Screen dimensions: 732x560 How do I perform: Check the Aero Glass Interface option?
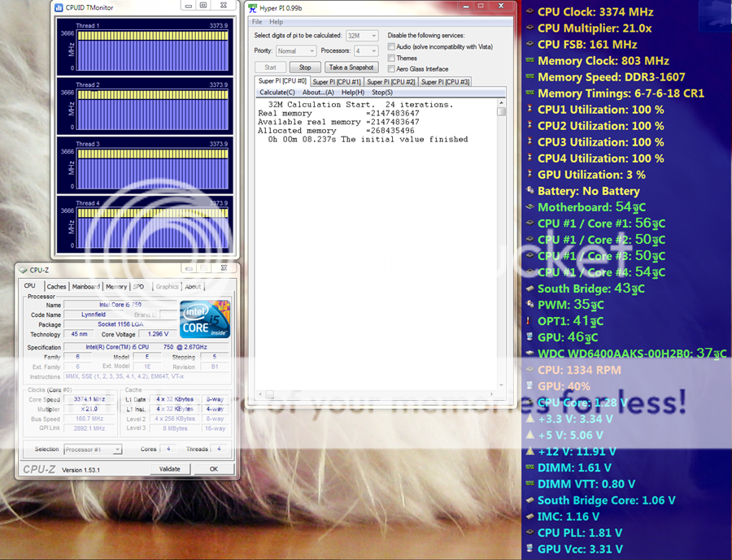click(392, 69)
